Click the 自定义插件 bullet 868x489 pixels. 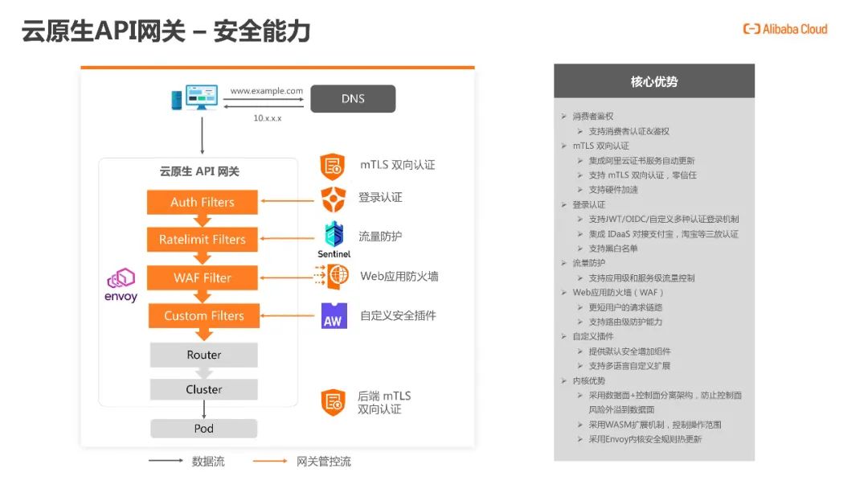(593, 336)
